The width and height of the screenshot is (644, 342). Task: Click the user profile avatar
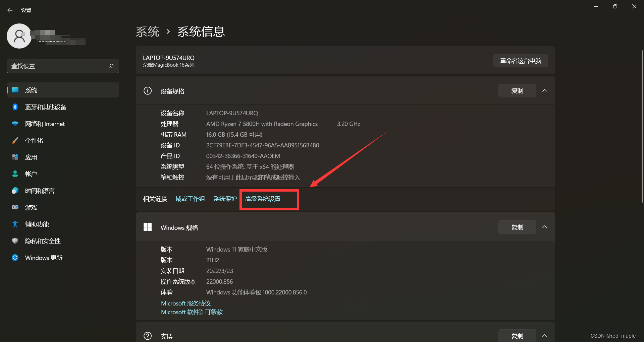[19, 36]
